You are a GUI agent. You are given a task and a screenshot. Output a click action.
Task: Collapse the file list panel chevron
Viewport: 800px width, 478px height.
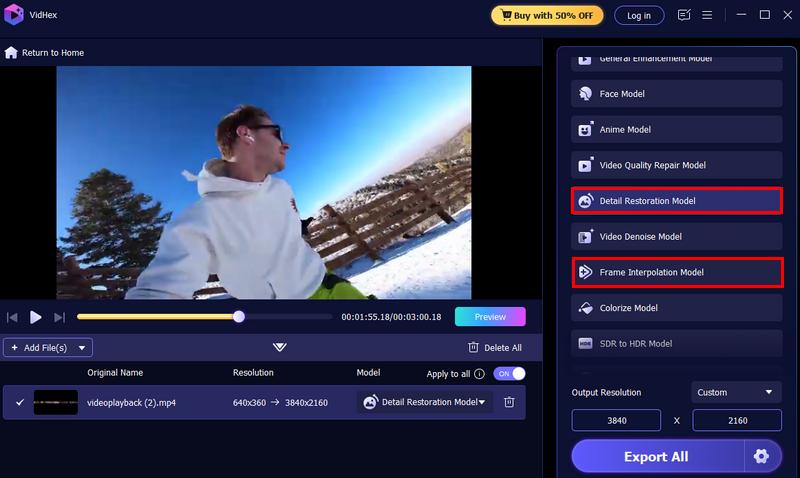(279, 347)
